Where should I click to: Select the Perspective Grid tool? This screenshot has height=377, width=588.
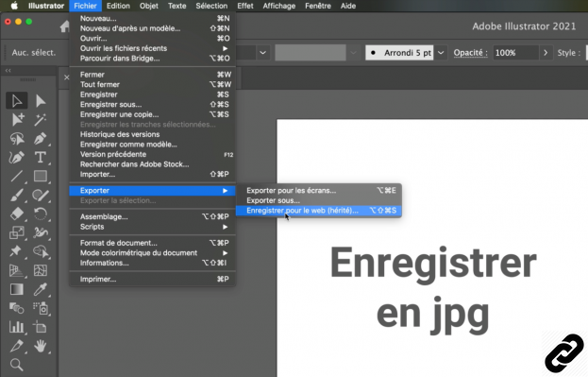point(16,270)
